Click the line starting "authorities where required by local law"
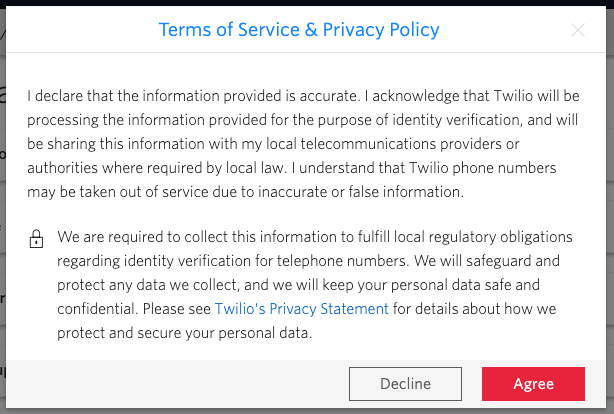 click(x=292, y=168)
